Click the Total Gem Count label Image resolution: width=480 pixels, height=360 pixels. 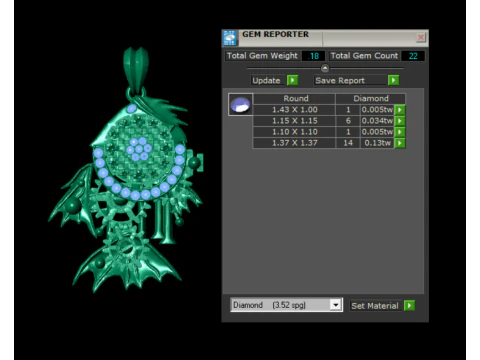(x=364, y=56)
